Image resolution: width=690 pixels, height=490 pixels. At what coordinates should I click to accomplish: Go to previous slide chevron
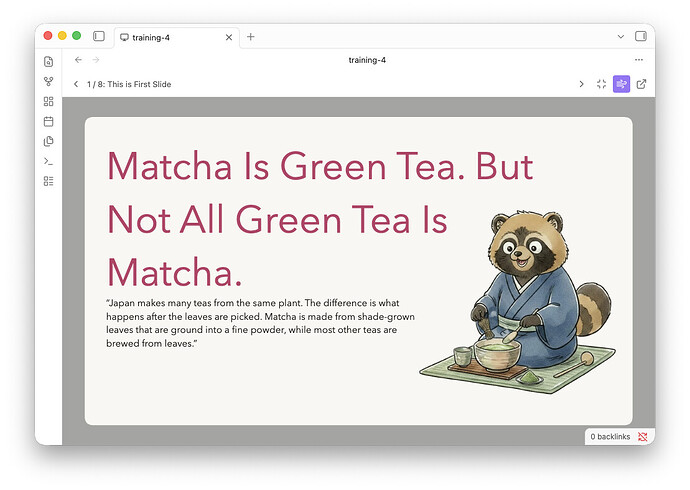click(x=76, y=84)
